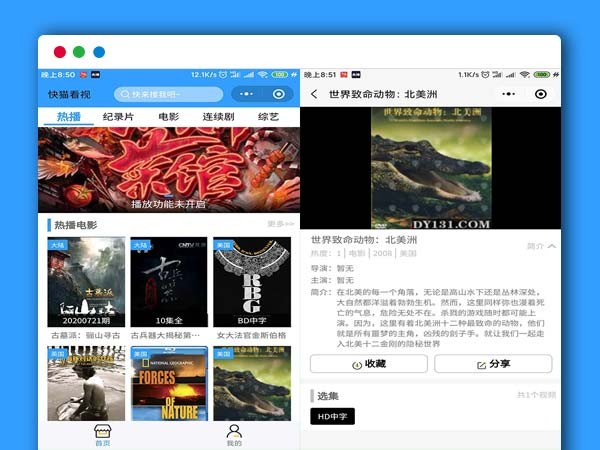The height and width of the screenshot is (450, 600).
Task: Expand 更多 in the 热播电影 section
Action: click(279, 225)
